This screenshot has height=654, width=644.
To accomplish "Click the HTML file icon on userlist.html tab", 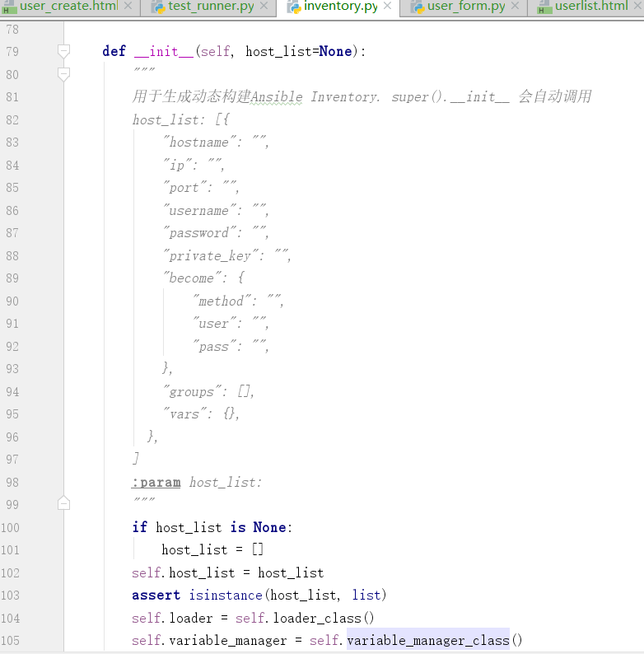I will (x=544, y=7).
